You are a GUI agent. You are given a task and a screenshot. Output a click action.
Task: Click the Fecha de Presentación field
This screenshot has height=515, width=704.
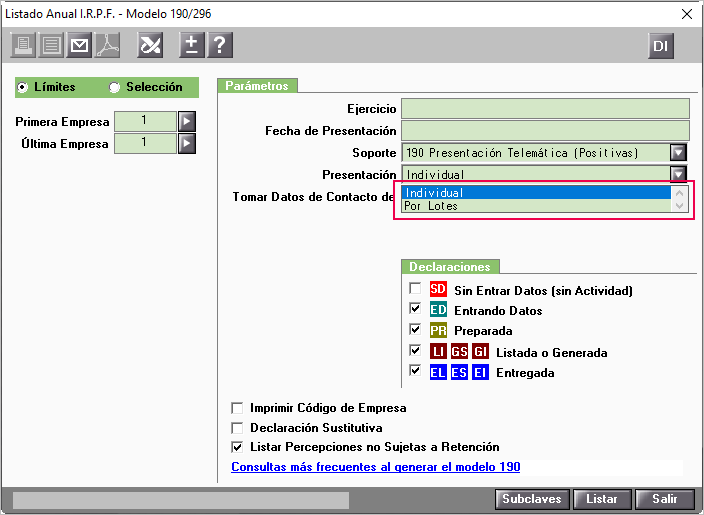[545, 131]
